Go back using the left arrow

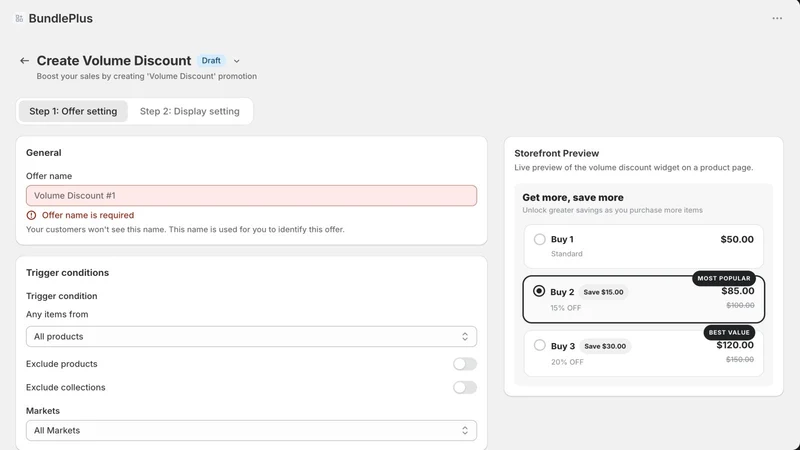pyautogui.click(x=24, y=61)
